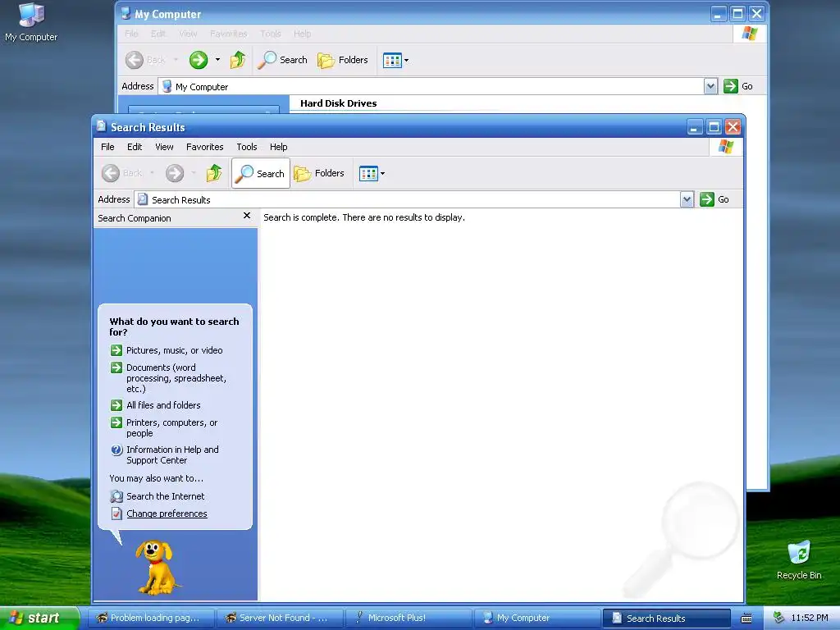Viewport: 840px width, 630px height.
Task: Open Tools menu in Search Results window
Action: (247, 147)
